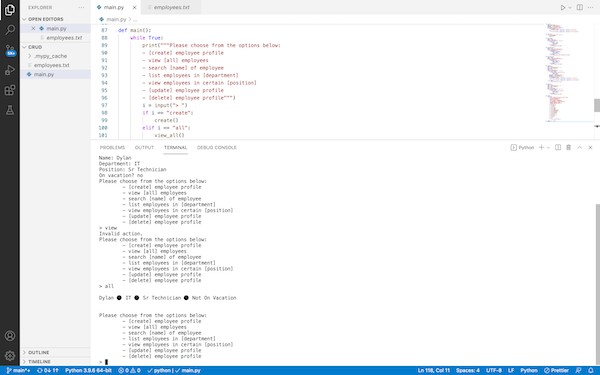
Task: Click the code minimap overview
Action: 569,73
